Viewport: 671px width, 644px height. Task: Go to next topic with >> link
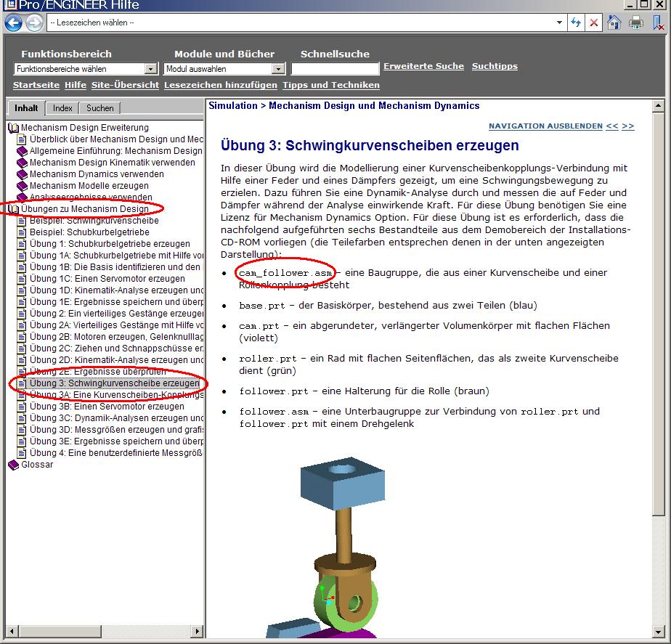pos(627,126)
